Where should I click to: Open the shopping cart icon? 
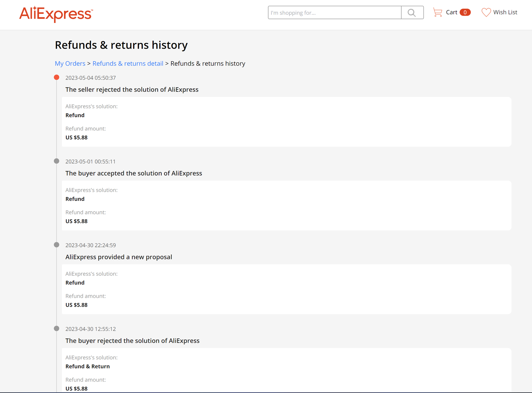tap(437, 12)
